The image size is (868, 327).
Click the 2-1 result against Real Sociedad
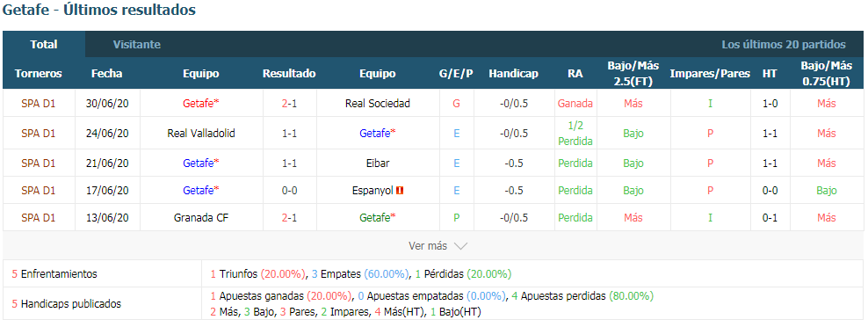(289, 103)
